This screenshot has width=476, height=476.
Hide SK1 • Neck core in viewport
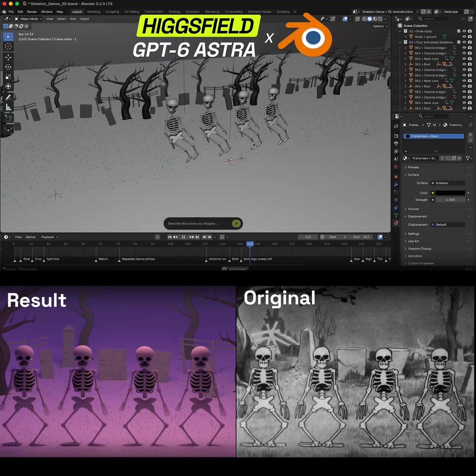click(464, 59)
